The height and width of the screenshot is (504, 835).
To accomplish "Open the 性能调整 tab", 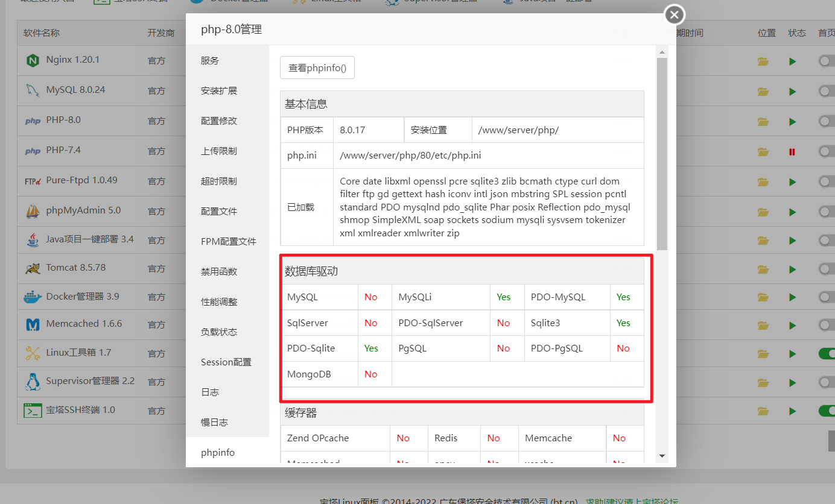I will tap(227, 301).
